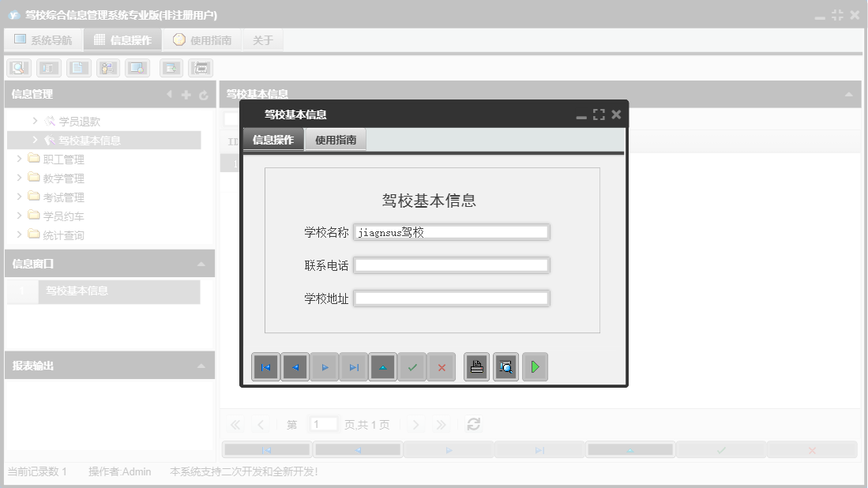This screenshot has width=868, height=488.
Task: Open the 系统导航 tab
Action: 43,39
